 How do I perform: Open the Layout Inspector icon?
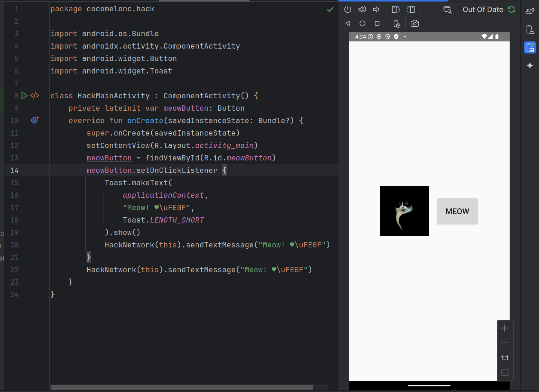[x=448, y=10]
